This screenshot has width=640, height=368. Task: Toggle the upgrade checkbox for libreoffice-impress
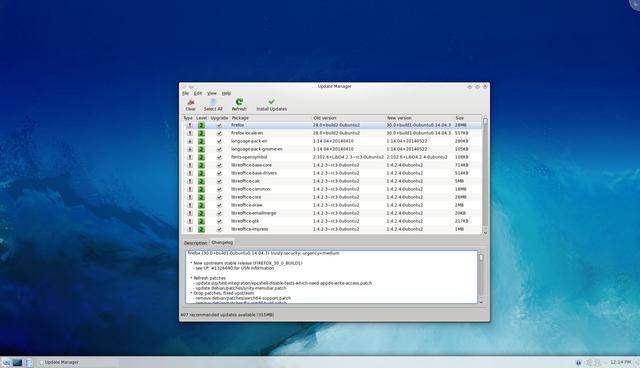pos(219,229)
